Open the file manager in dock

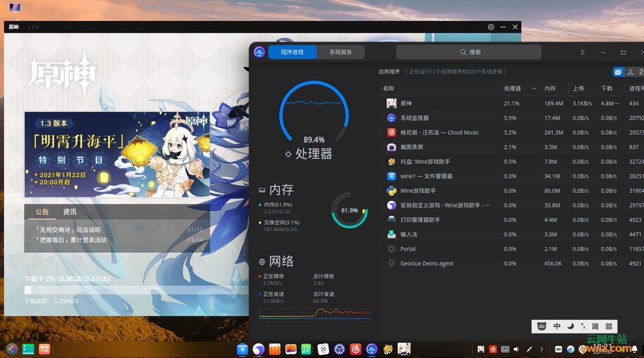(243, 349)
